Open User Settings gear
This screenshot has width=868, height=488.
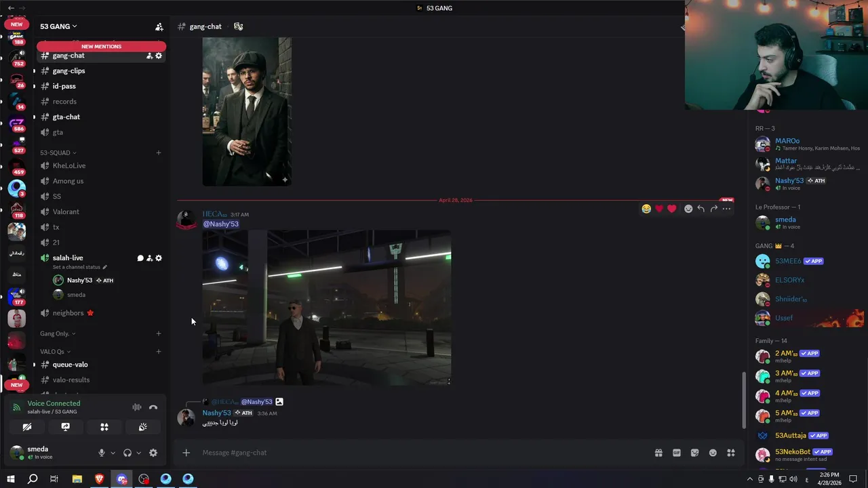[x=153, y=453]
